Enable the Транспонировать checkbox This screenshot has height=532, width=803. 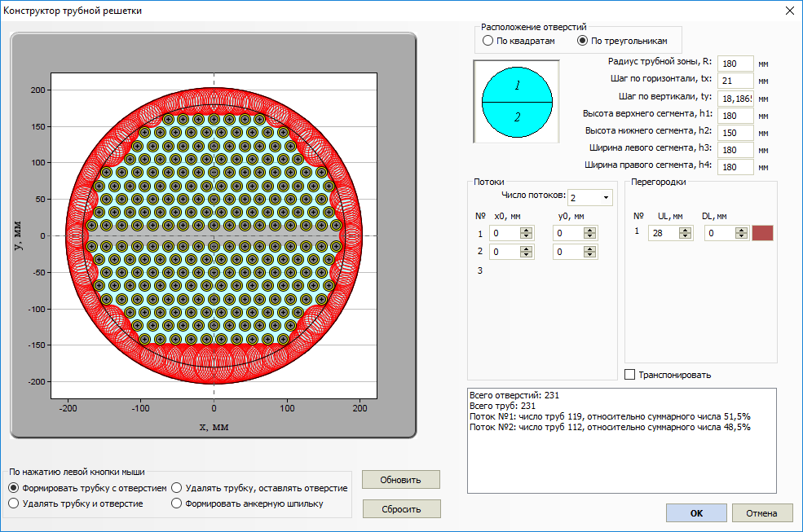668,375
